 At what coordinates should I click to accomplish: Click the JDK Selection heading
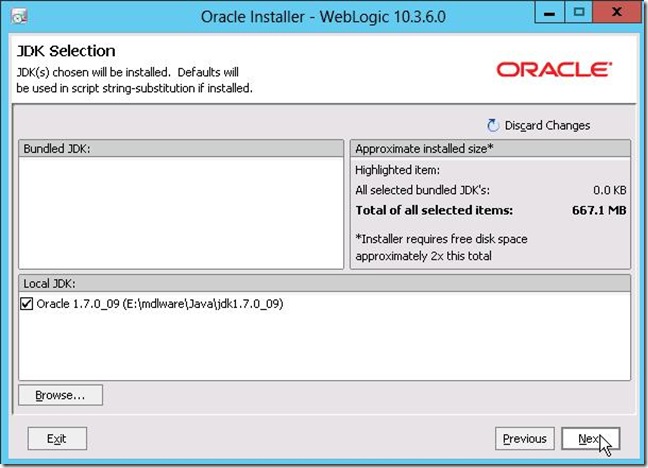[x=66, y=51]
